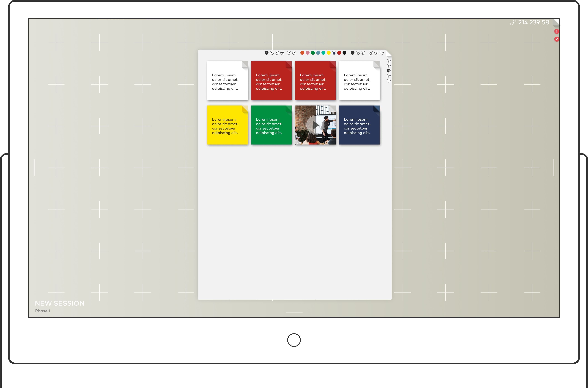Viewport: 588px width, 388px height.
Task: Click the top edge handle of board
Action: click(294, 21)
